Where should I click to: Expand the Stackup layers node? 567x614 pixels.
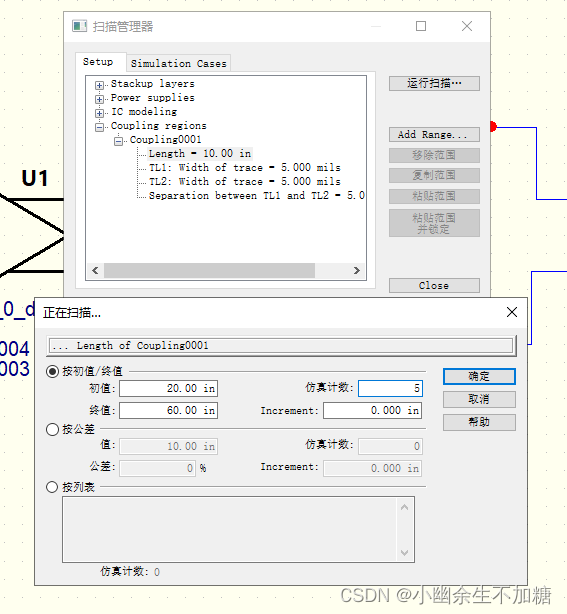pos(99,85)
